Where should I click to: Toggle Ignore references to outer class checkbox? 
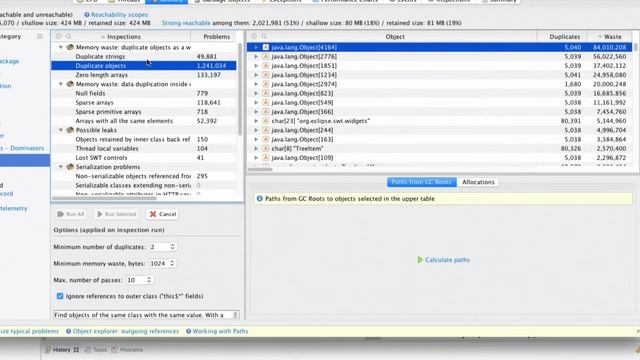pyautogui.click(x=60, y=296)
